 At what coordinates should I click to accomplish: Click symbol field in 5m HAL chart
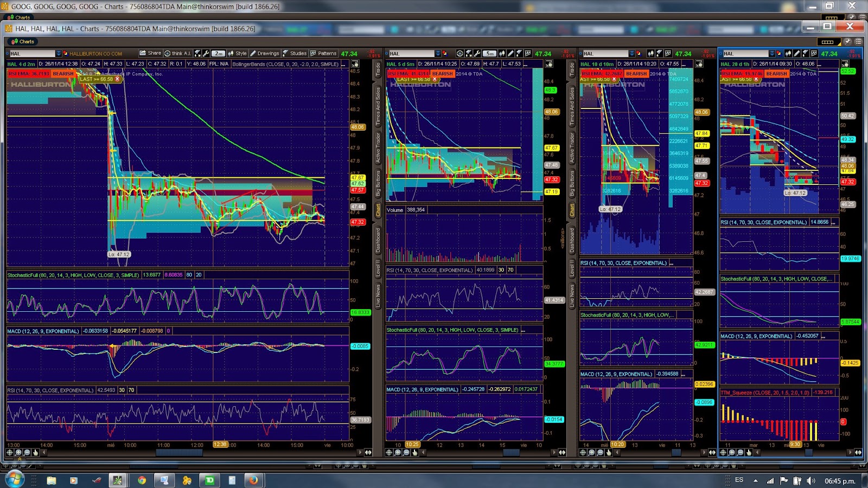(x=411, y=54)
